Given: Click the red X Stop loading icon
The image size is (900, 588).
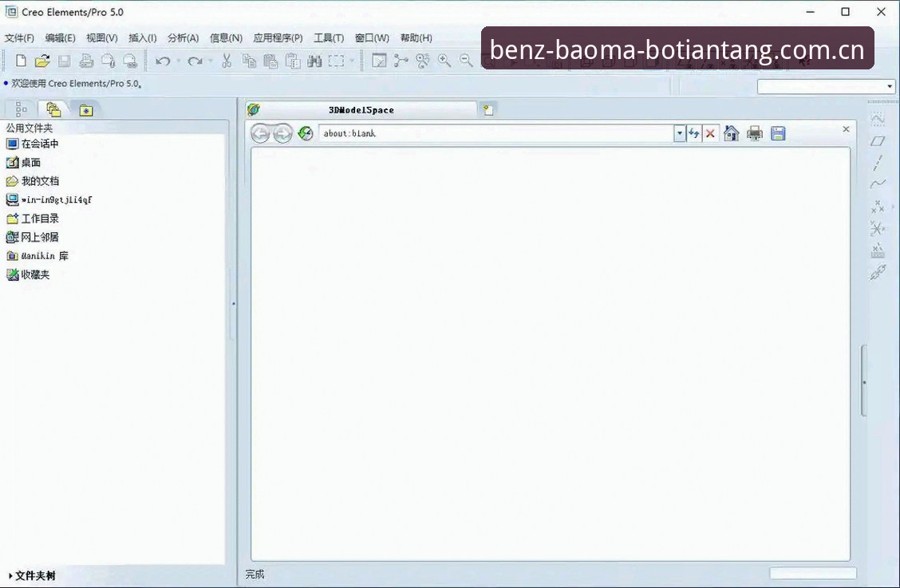Looking at the screenshot, I should (711, 133).
